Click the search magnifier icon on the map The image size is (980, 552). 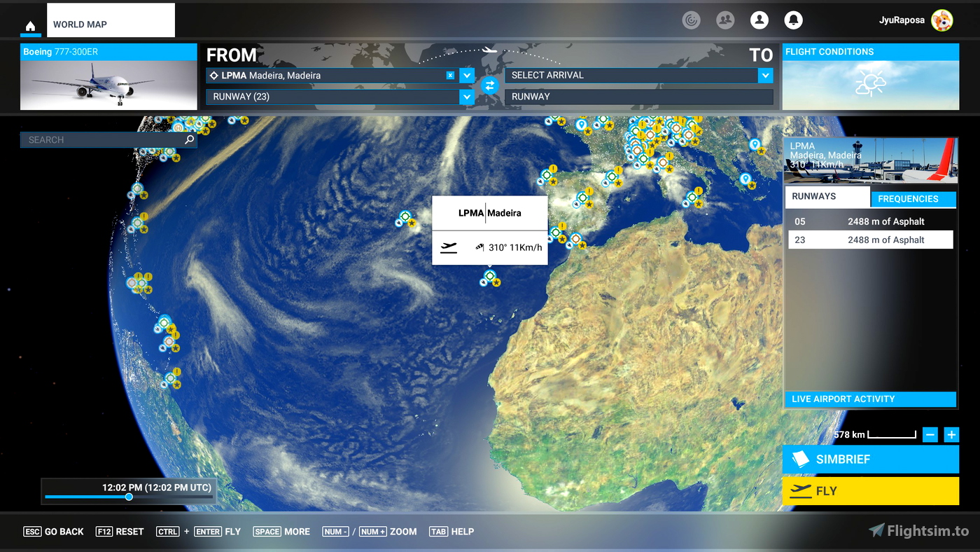coord(188,139)
